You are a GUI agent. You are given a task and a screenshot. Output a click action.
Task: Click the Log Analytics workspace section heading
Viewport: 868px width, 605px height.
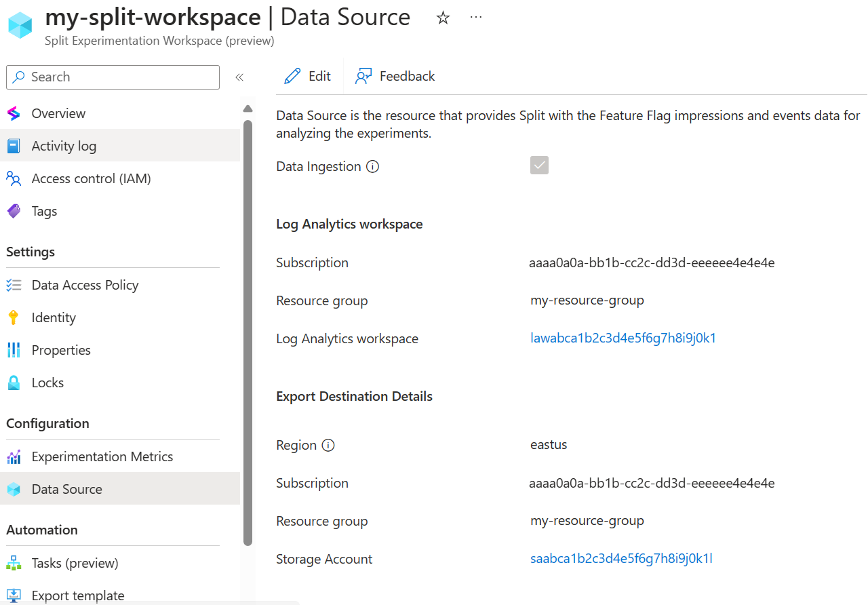tap(349, 224)
